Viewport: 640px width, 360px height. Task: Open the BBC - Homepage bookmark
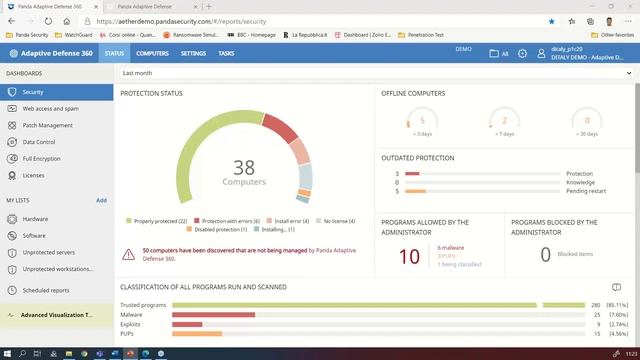click(x=252, y=35)
